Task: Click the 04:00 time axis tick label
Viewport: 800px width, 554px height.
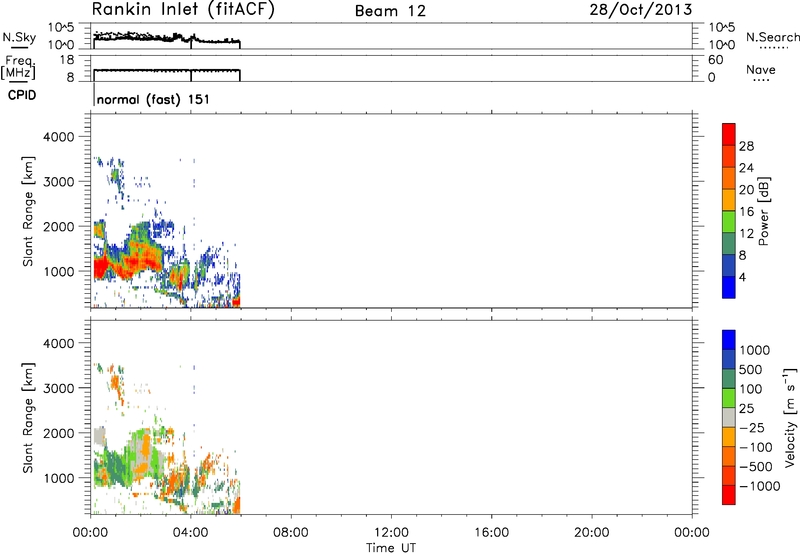Action: 190,533
